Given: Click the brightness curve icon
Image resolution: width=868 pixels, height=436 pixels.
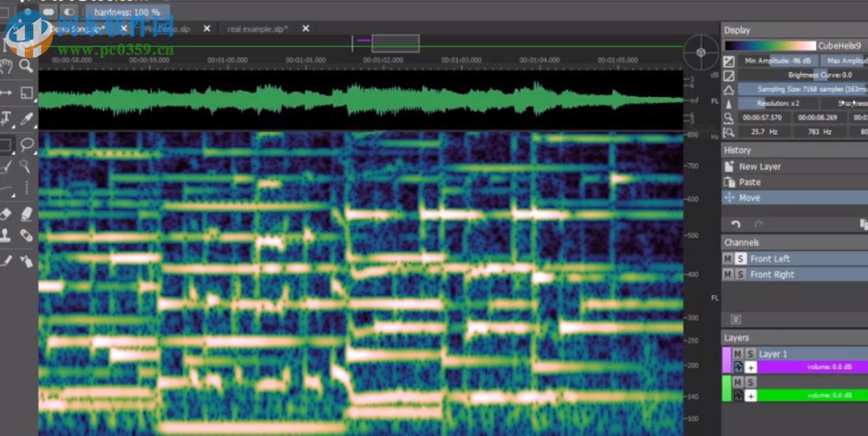Looking at the screenshot, I should point(729,76).
